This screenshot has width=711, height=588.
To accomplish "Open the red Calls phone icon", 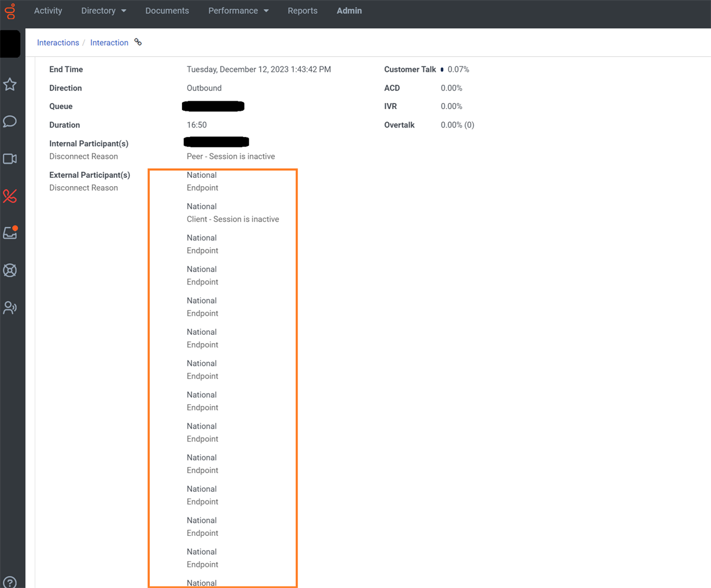I will pyautogui.click(x=9, y=196).
